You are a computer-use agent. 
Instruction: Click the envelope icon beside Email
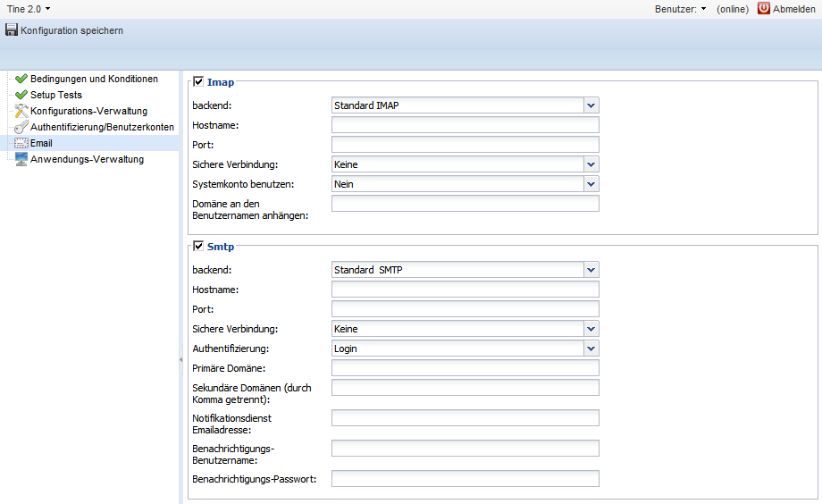(21, 143)
